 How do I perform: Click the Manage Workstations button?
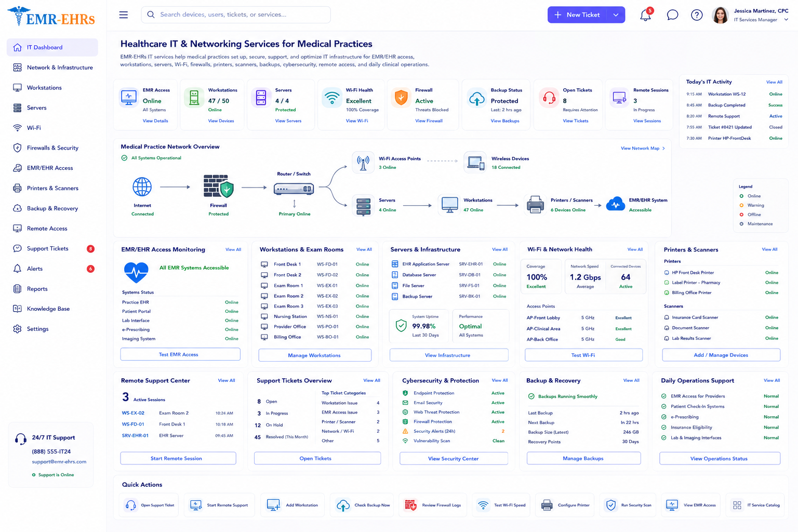(x=315, y=355)
